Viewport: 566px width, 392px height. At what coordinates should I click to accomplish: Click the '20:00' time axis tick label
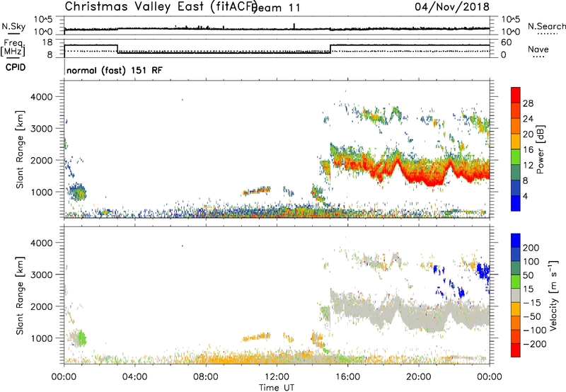point(418,377)
